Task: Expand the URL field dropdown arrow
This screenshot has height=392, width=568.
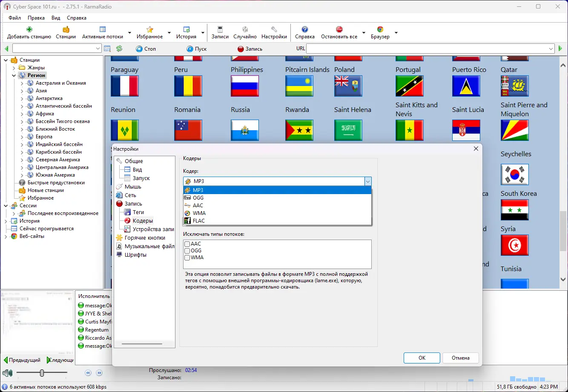Action: (x=551, y=49)
